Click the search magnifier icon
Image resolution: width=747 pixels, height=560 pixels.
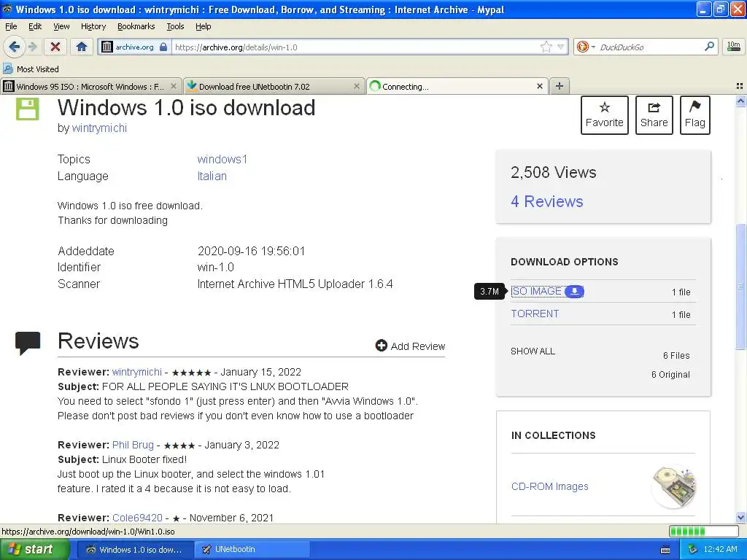(x=709, y=47)
